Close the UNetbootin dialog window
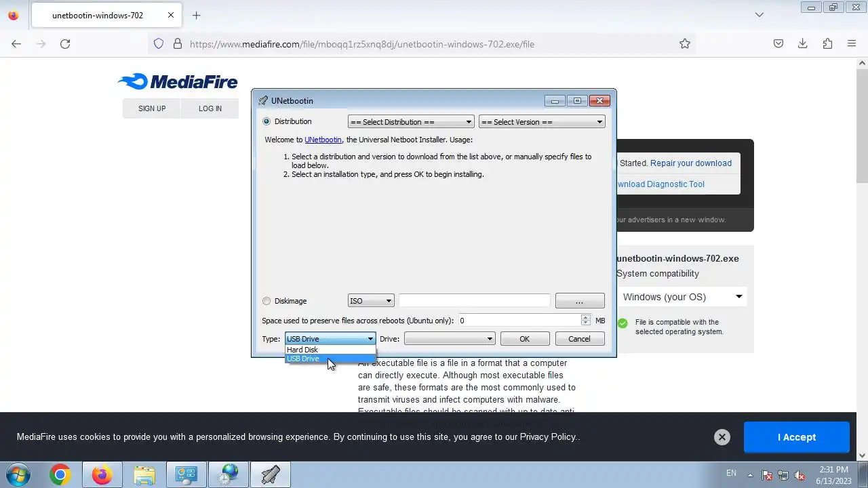868x488 pixels. (599, 100)
